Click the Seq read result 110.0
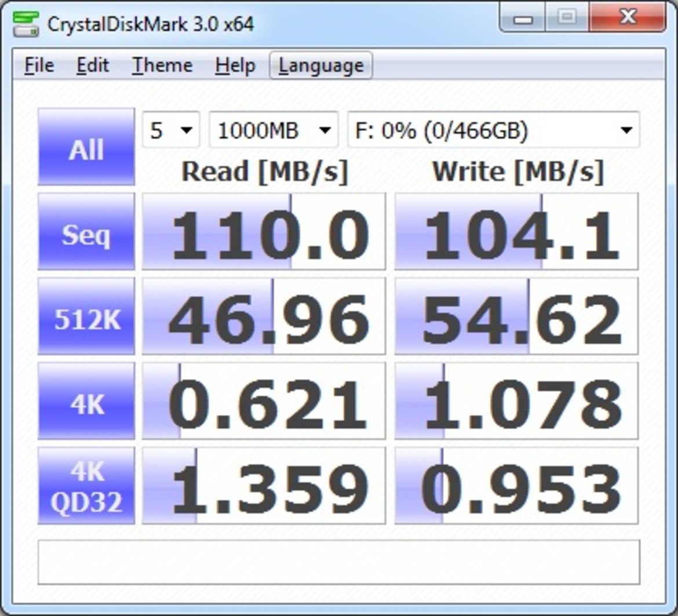This screenshot has width=678, height=616. click(264, 231)
